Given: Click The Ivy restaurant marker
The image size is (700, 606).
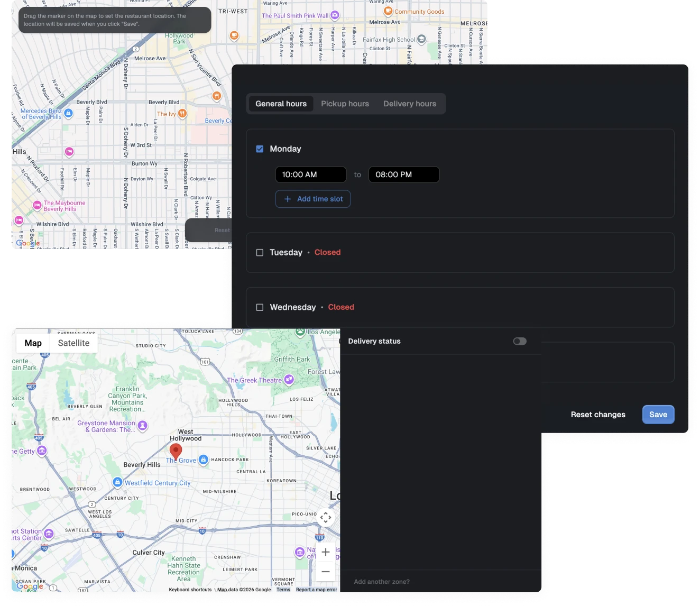Looking at the screenshot, I should click(182, 112).
